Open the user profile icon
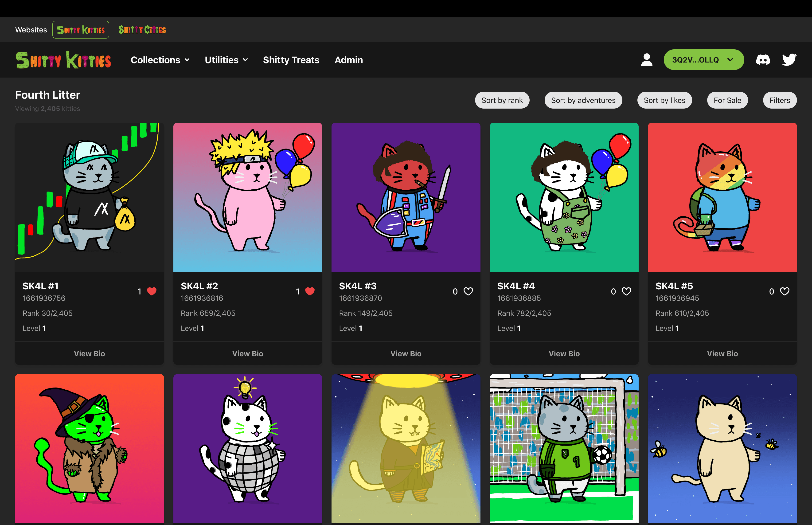This screenshot has height=525, width=812. pyautogui.click(x=646, y=60)
